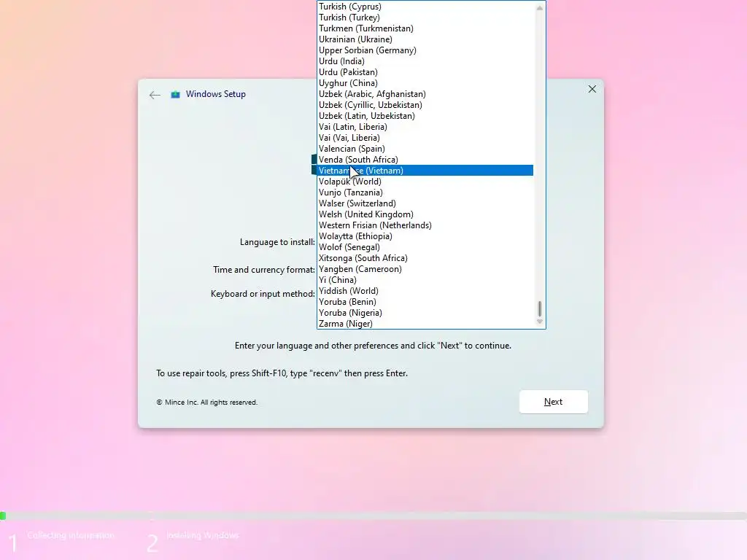Select Vunjo (Tanzania)

pos(425,192)
